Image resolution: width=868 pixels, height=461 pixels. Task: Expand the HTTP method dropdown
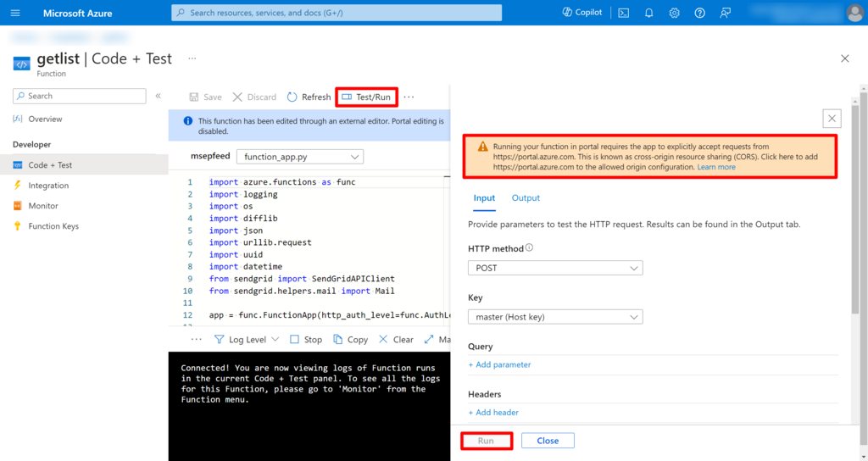555,268
